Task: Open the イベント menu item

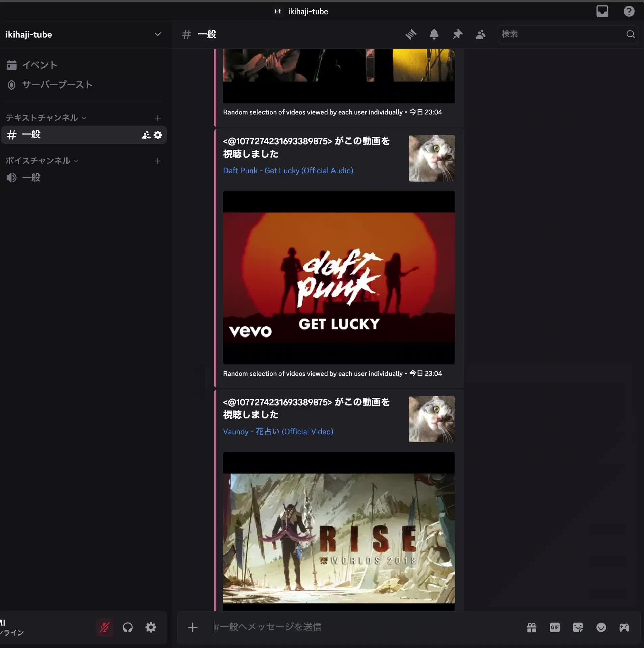Action: [39, 65]
